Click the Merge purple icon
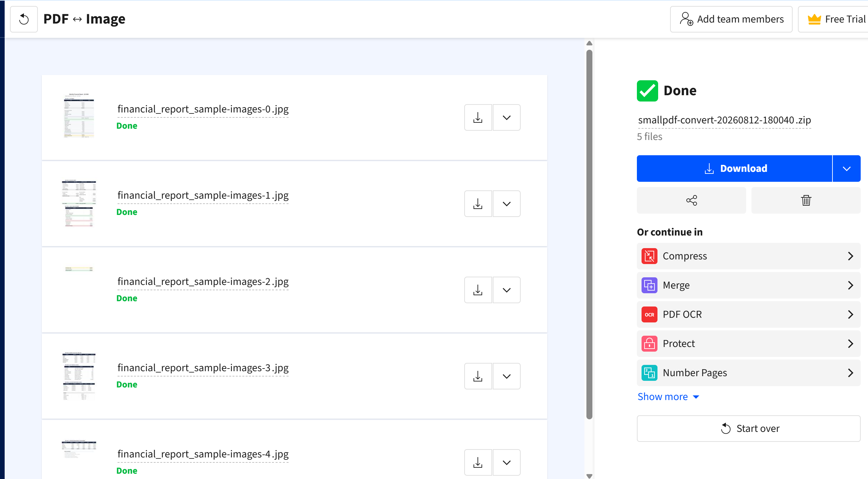The image size is (868, 479). point(649,285)
